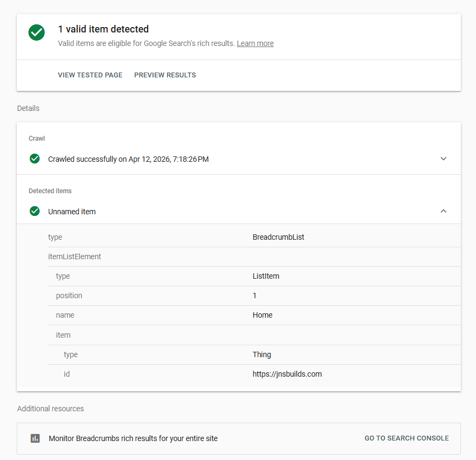Click the https://jnsbuilds.com id value

pos(287,374)
